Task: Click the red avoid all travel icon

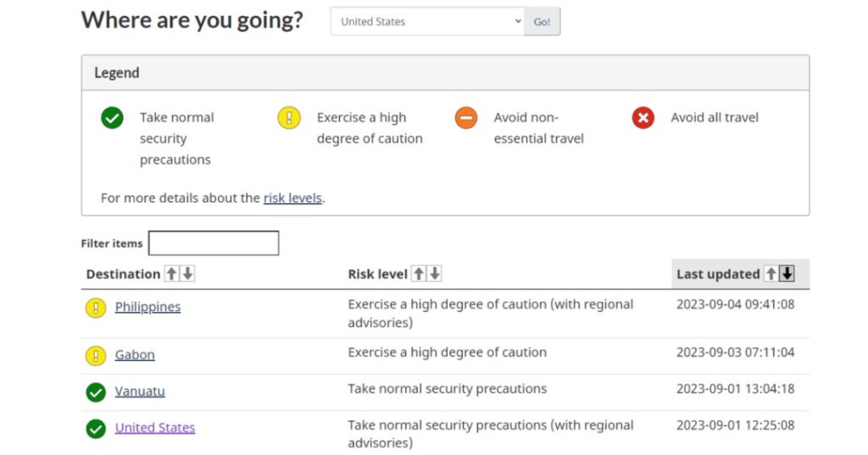Action: (x=643, y=117)
